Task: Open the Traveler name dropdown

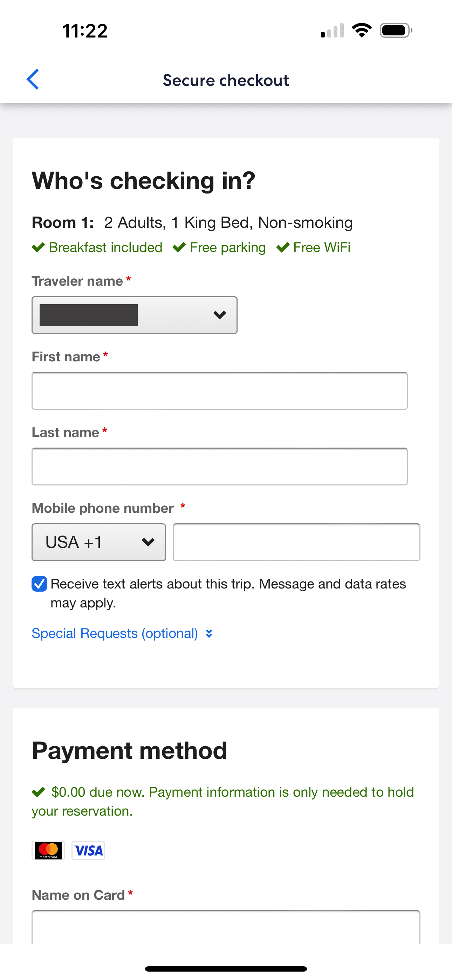Action: point(134,315)
